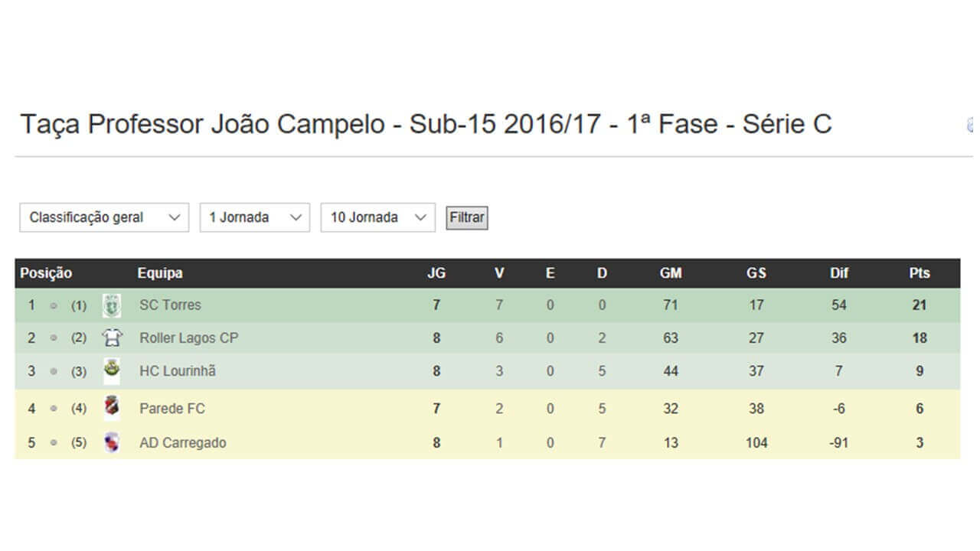This screenshot has height=551, width=980.
Task: Open the HC Lourinhã team link
Action: [x=178, y=371]
